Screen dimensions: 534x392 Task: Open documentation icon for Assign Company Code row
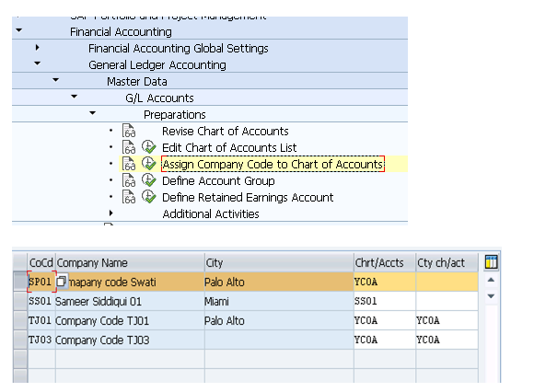point(129,164)
